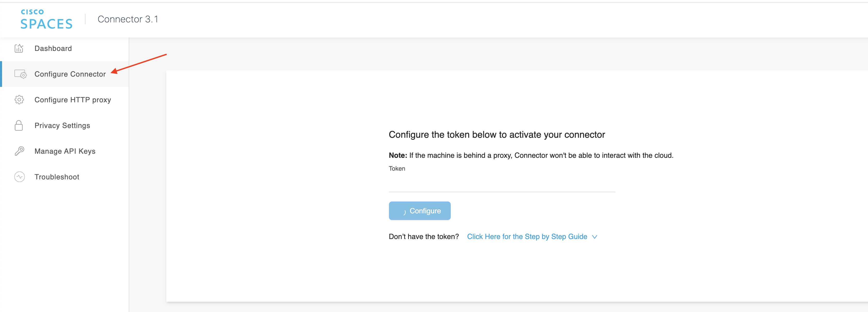Screen dimensions: 868x312
Task: Open the Dashboard menu item
Action: click(x=53, y=49)
